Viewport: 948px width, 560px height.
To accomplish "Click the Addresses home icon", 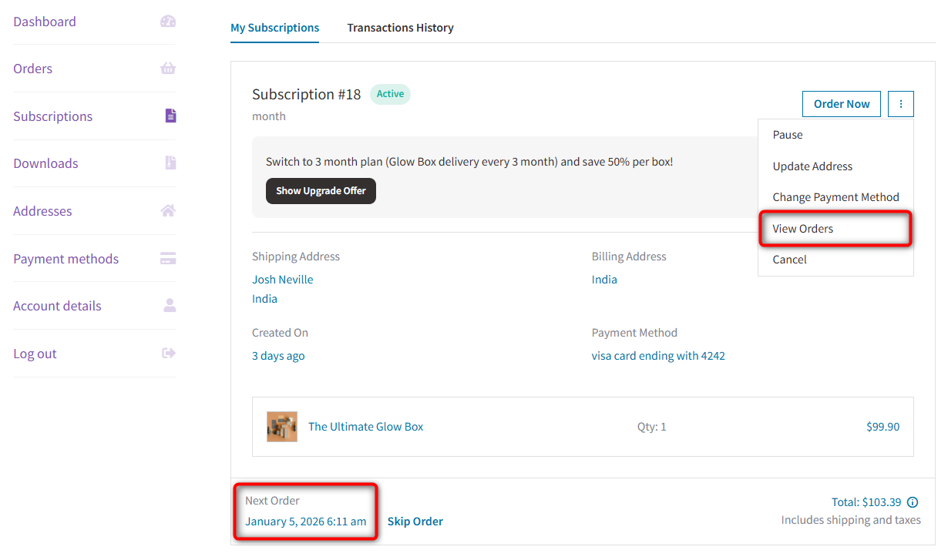I will (168, 210).
